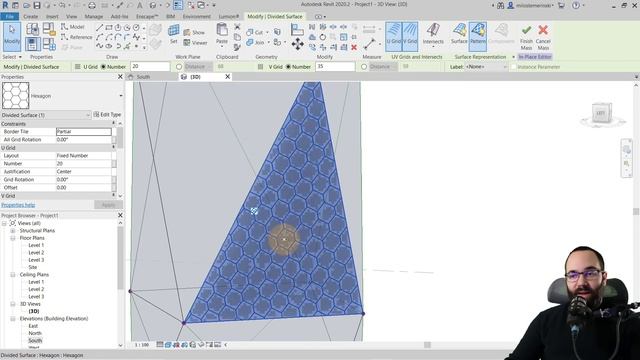
Task: Select North elevation in browser
Action: pyautogui.click(x=35, y=333)
